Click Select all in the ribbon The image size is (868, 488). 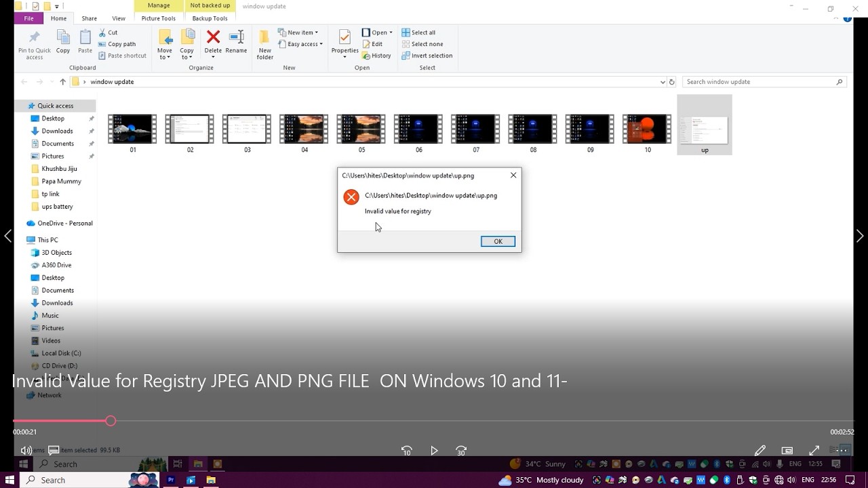click(418, 33)
